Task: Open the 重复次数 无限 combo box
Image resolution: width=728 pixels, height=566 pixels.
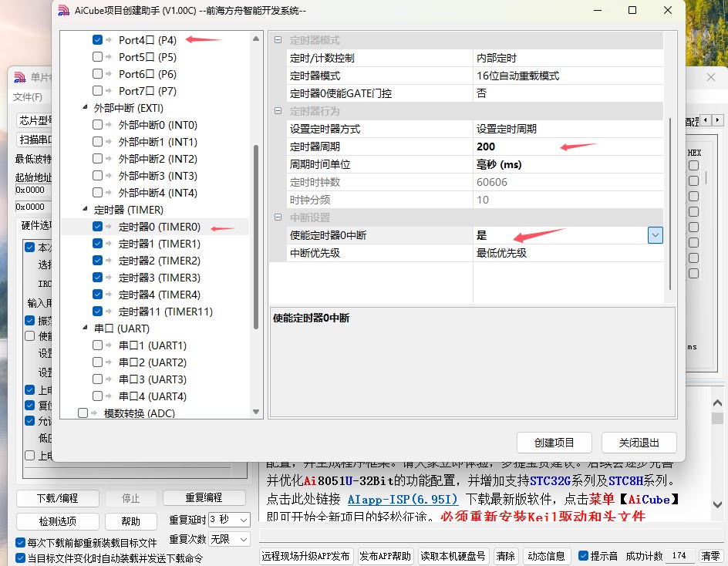Action: coord(229,539)
